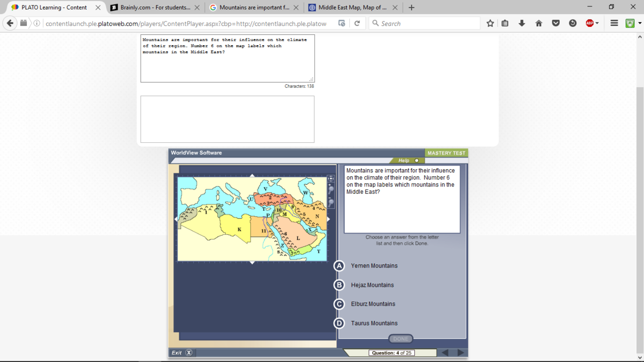Click the map zoom-in magnifier icon
Image resolution: width=644 pixels, height=362 pixels.
point(331,190)
